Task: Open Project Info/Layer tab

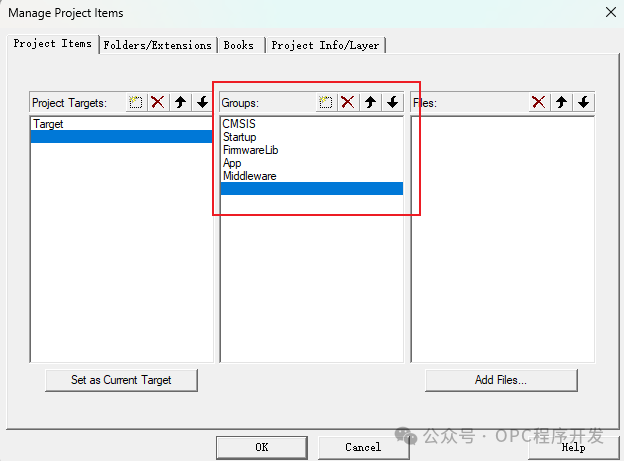Action: pos(325,45)
